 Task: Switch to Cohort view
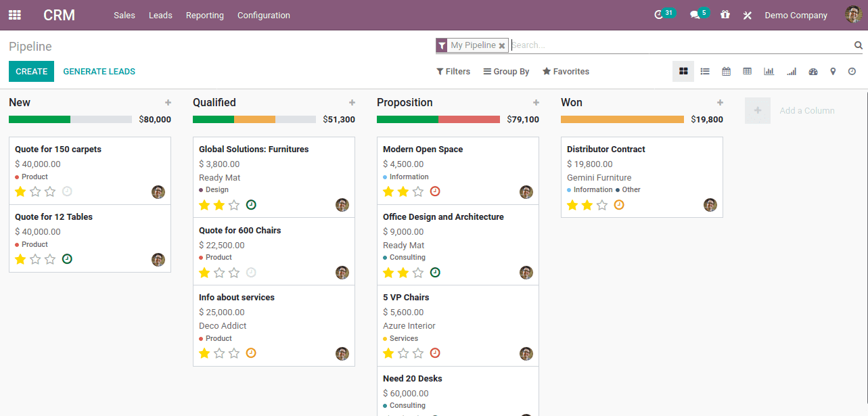click(x=792, y=71)
